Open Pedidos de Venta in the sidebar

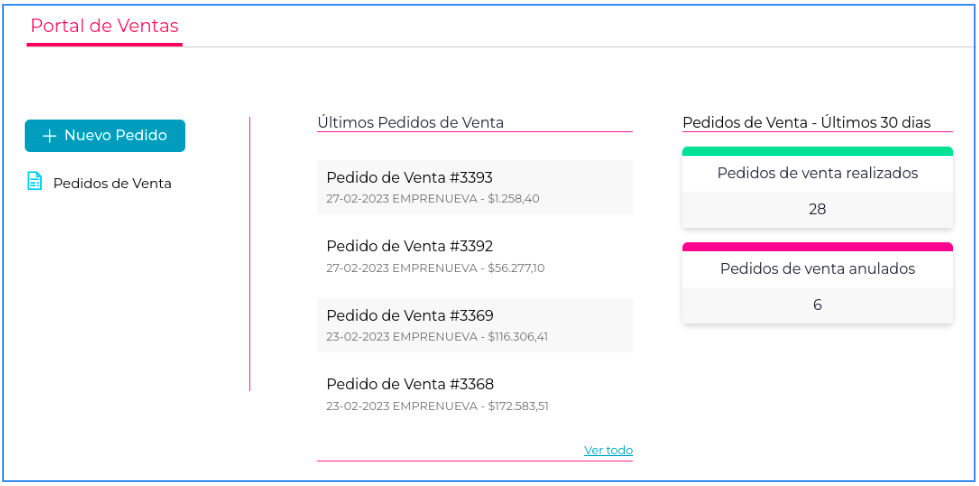tap(112, 183)
